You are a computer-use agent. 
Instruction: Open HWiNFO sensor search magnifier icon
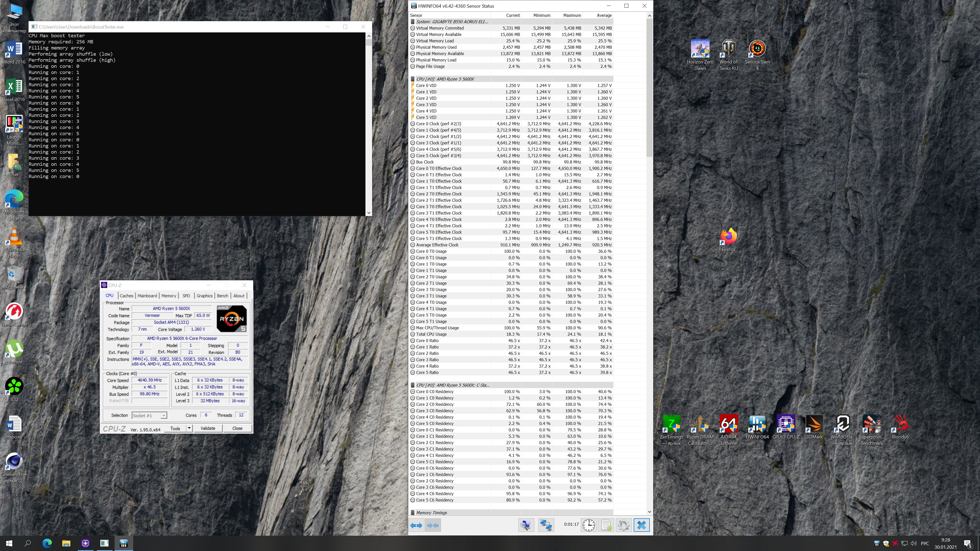(x=526, y=525)
